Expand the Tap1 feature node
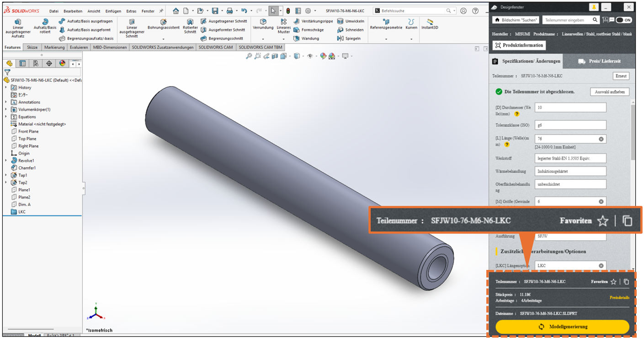 click(6, 175)
